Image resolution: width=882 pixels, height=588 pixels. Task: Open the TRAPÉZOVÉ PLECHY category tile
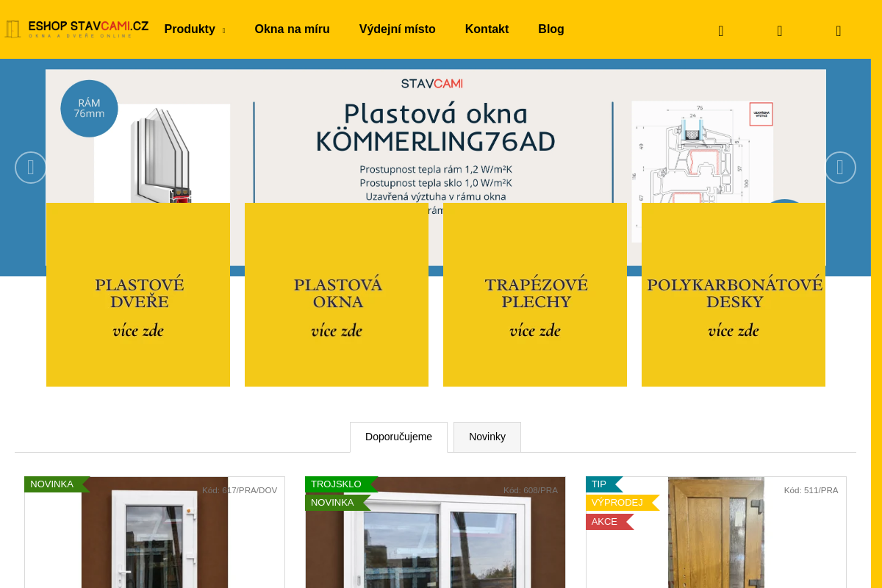point(535,295)
